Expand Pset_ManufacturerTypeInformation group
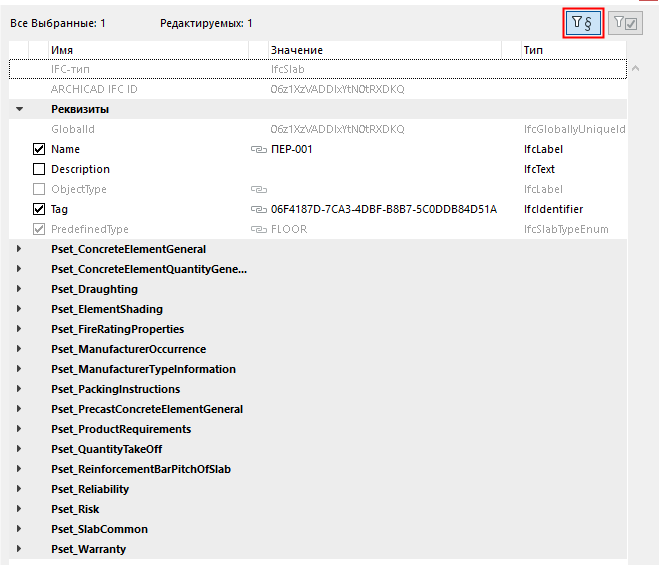Image resolution: width=659 pixels, height=565 pixels. pos(19,369)
